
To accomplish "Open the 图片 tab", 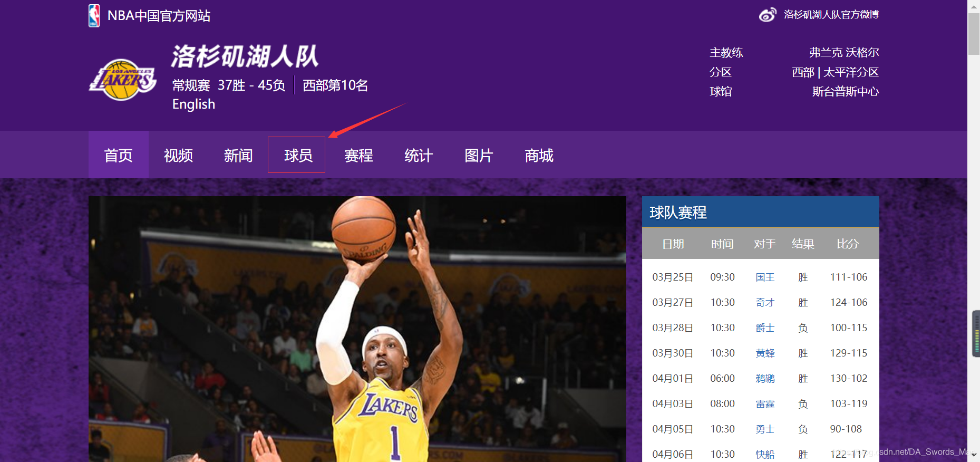I will click(479, 155).
